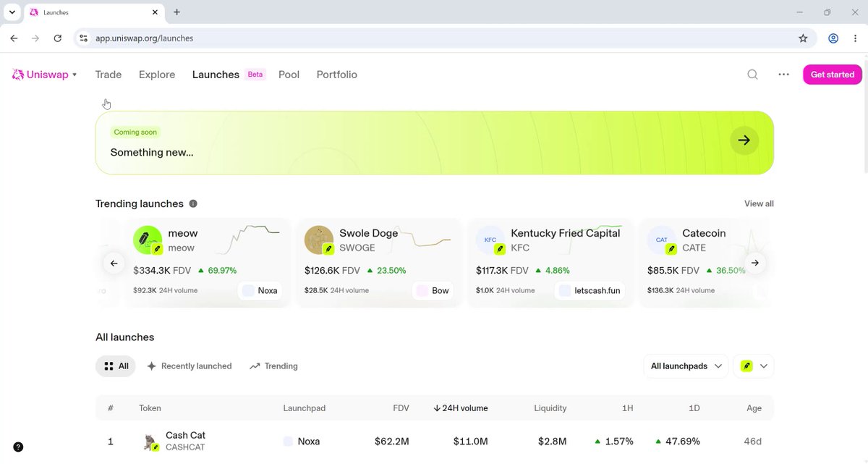Open the tab search dropdown
The image size is (868, 464).
tap(12, 12)
